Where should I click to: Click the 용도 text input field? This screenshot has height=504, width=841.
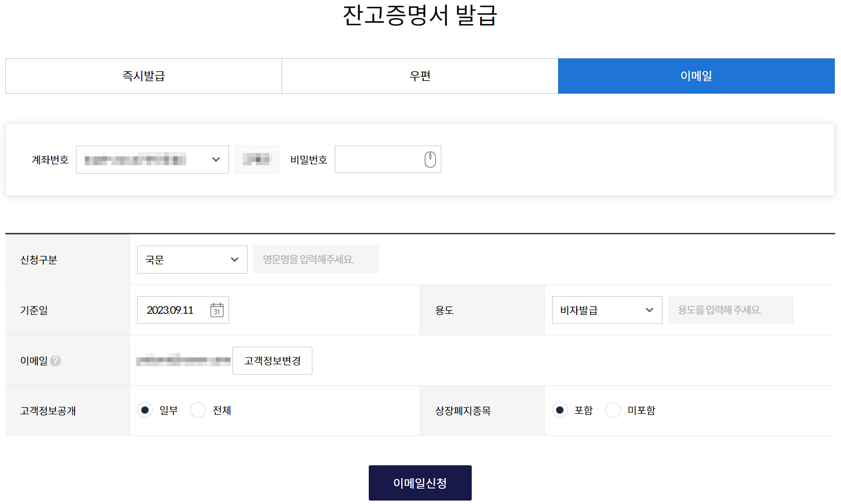pos(730,310)
